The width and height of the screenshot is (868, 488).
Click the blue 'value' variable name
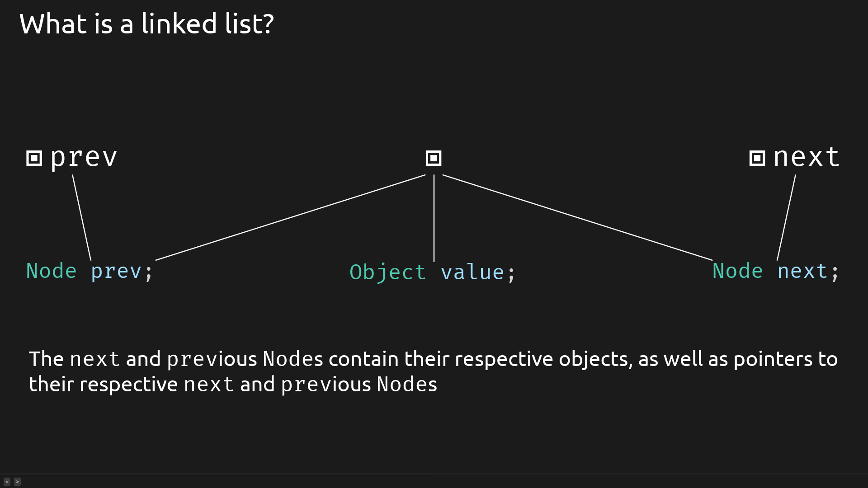click(472, 272)
